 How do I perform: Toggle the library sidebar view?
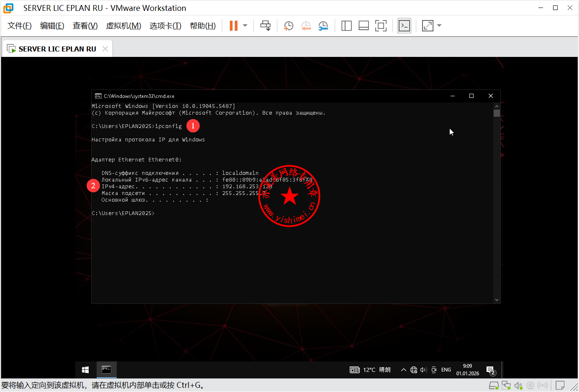coord(346,26)
